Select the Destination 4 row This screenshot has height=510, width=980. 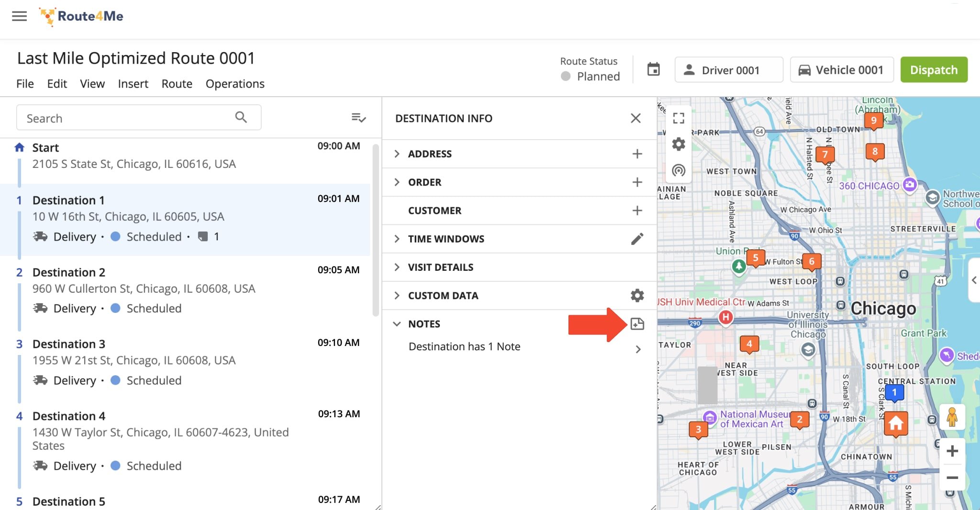(x=185, y=443)
